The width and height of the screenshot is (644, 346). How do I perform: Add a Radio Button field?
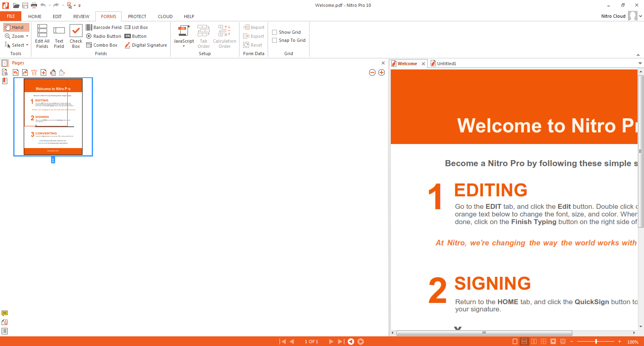[x=103, y=36]
